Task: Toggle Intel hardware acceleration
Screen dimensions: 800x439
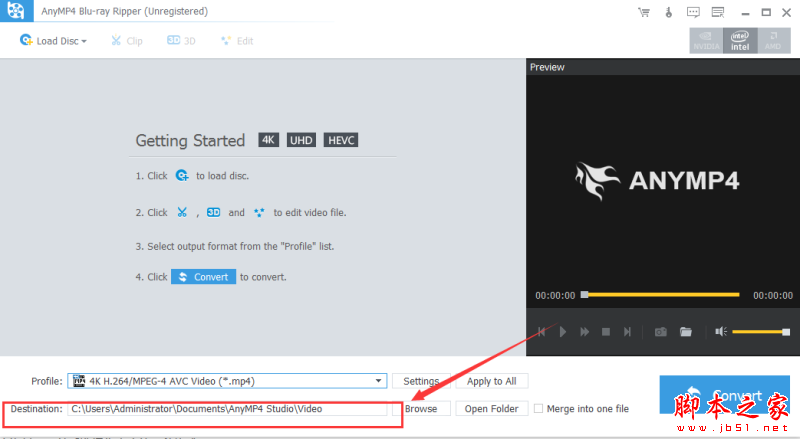Action: click(x=740, y=41)
